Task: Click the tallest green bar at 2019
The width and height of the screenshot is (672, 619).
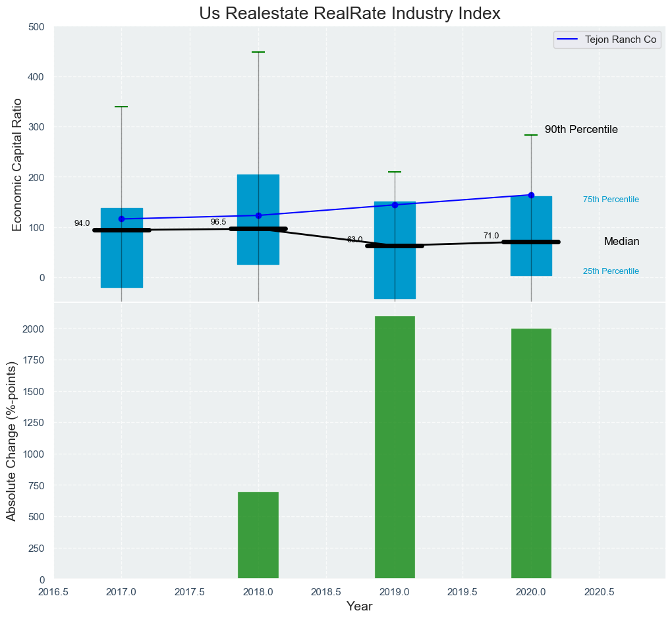Action: (x=395, y=448)
